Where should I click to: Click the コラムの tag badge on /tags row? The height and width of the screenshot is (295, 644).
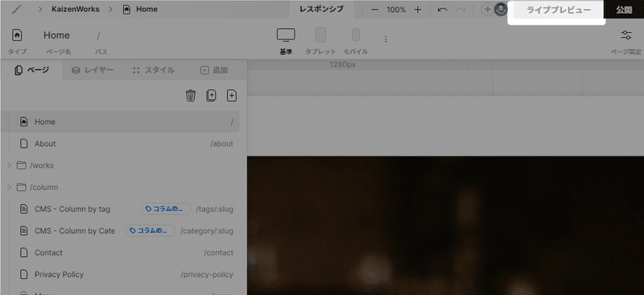[x=166, y=209]
